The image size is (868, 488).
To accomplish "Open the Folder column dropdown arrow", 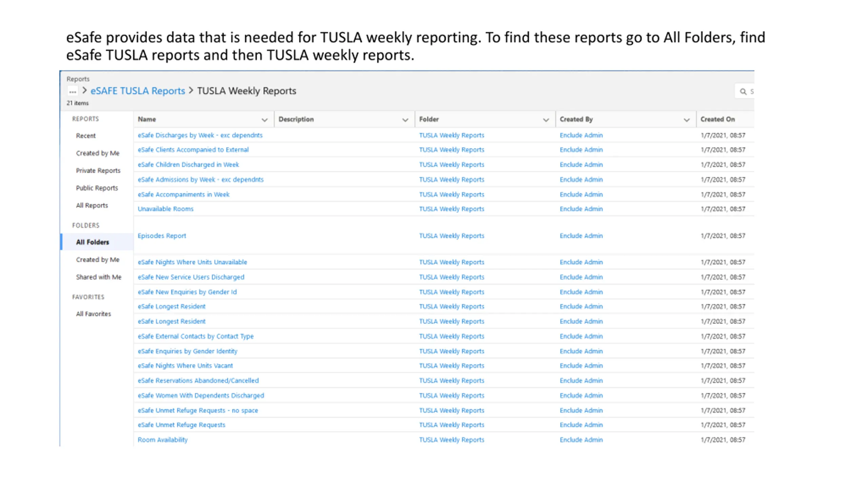I will tap(546, 120).
